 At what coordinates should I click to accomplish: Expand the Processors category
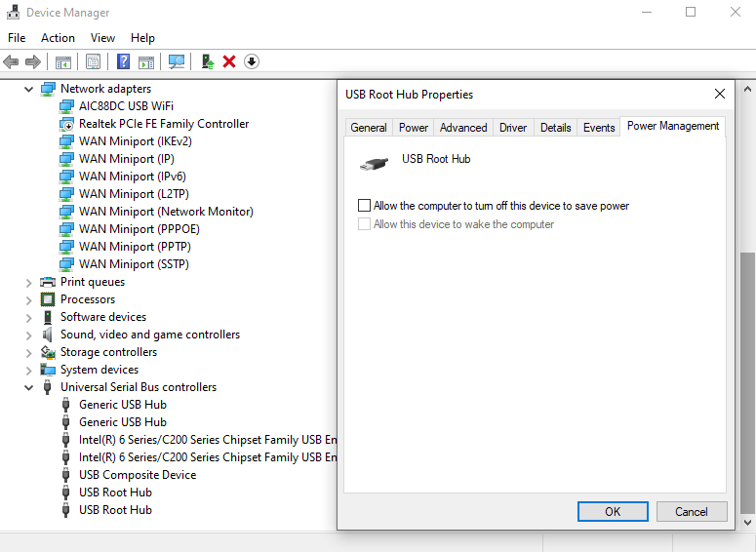click(29, 300)
